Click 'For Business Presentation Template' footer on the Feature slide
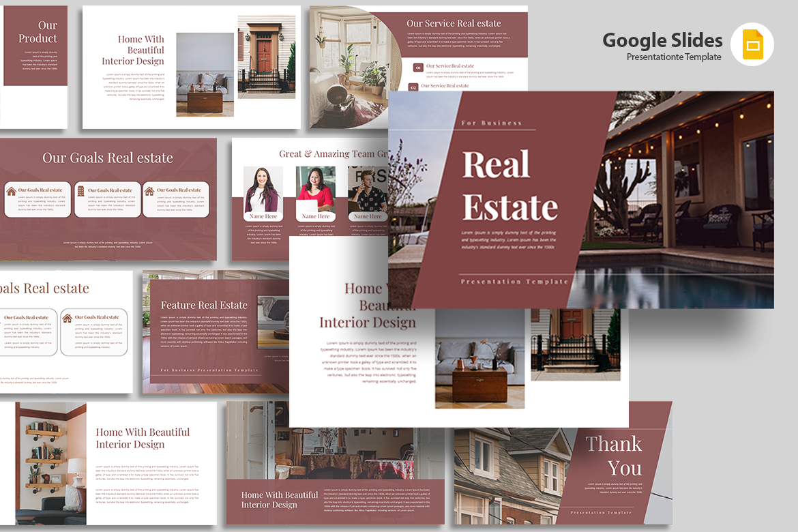The height and width of the screenshot is (532, 798). 209,370
